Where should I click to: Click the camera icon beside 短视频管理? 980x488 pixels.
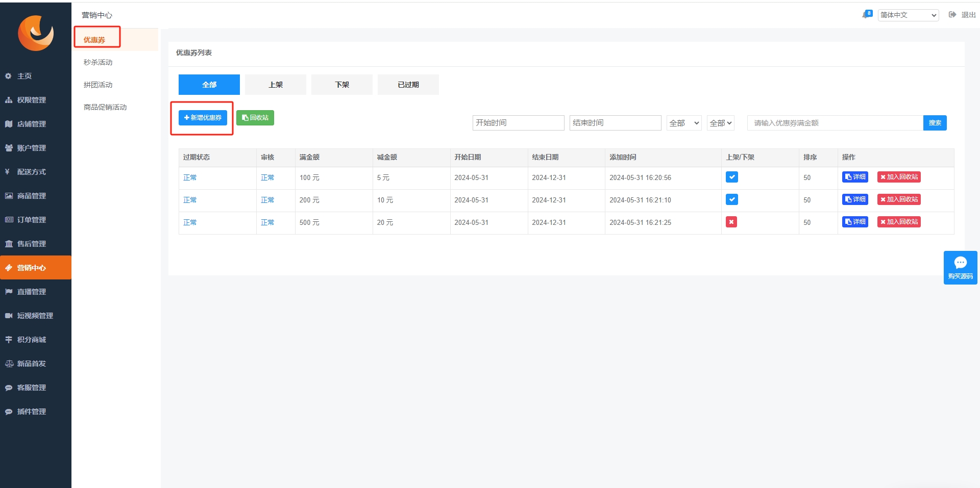8,316
